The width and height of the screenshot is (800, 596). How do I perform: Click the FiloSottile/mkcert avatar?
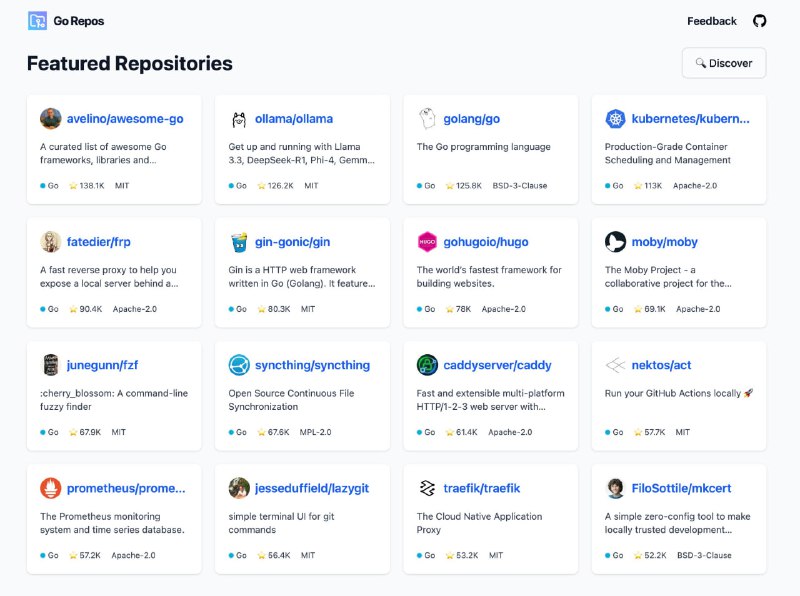point(615,488)
